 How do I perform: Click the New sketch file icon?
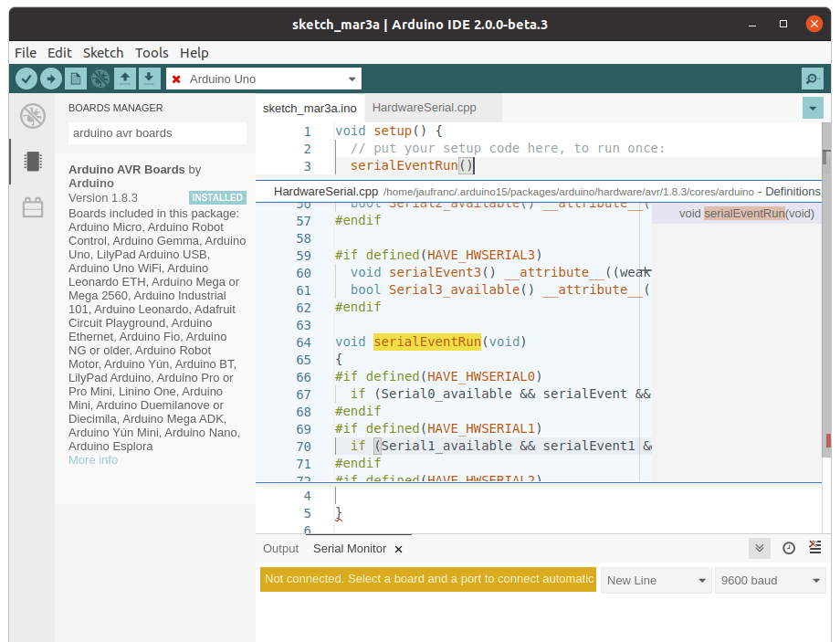76,79
